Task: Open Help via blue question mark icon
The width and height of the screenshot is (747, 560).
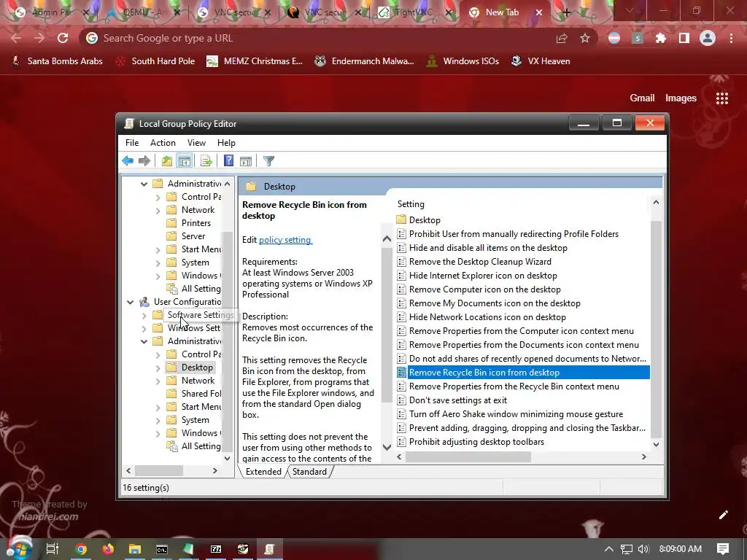Action: 228,161
